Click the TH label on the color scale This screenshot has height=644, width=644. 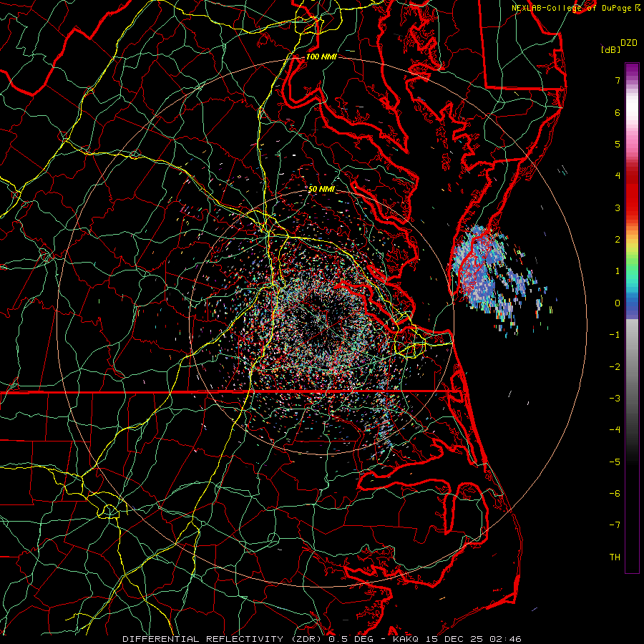coord(615,557)
